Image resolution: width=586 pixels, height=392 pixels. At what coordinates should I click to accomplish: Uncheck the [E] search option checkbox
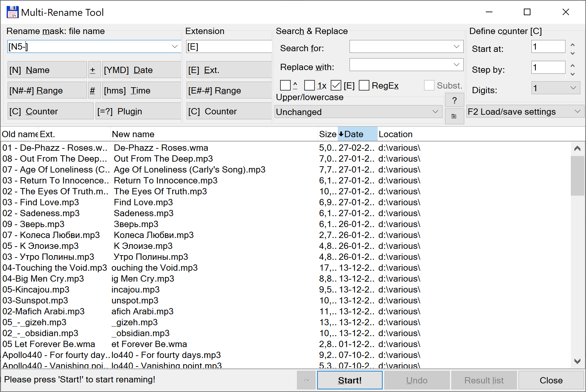point(336,85)
